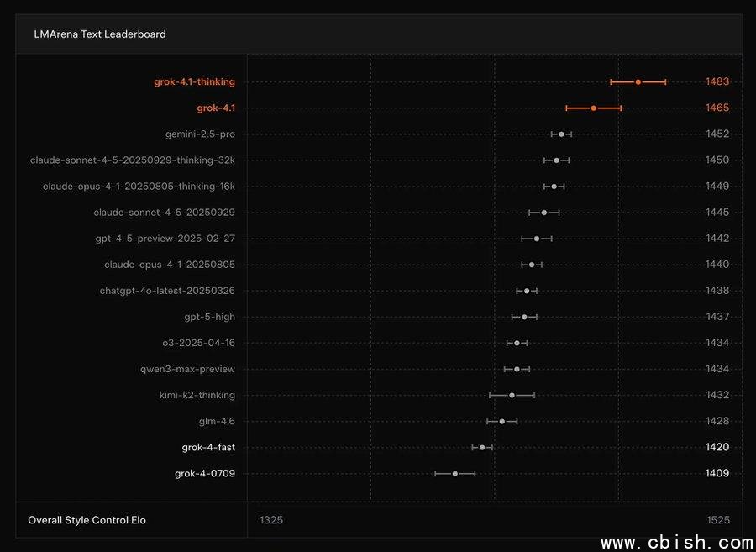
Task: Select the gpt-4-5-preview-2025-02-27 label
Action: pos(165,239)
